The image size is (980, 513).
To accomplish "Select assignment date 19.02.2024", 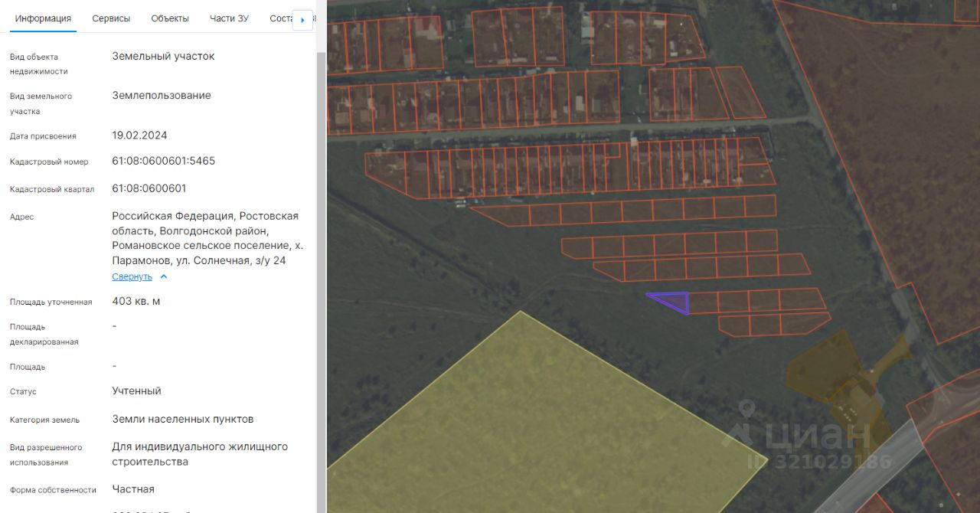I will point(139,135).
